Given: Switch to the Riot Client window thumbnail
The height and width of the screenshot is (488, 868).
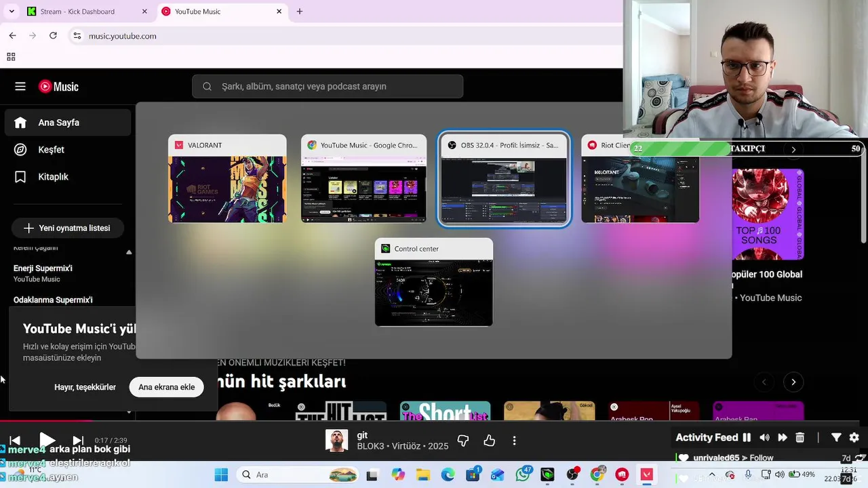Looking at the screenshot, I should pos(640,178).
